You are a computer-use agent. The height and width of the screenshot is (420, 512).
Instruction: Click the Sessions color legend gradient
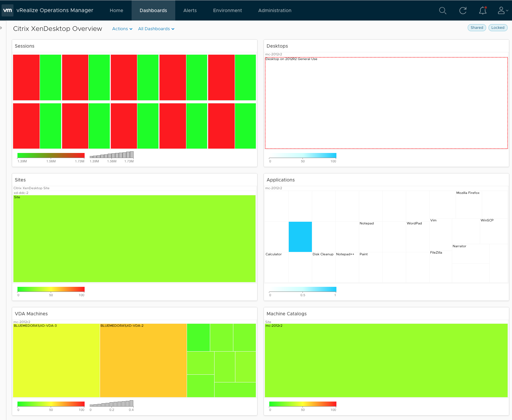pyautogui.click(x=51, y=155)
